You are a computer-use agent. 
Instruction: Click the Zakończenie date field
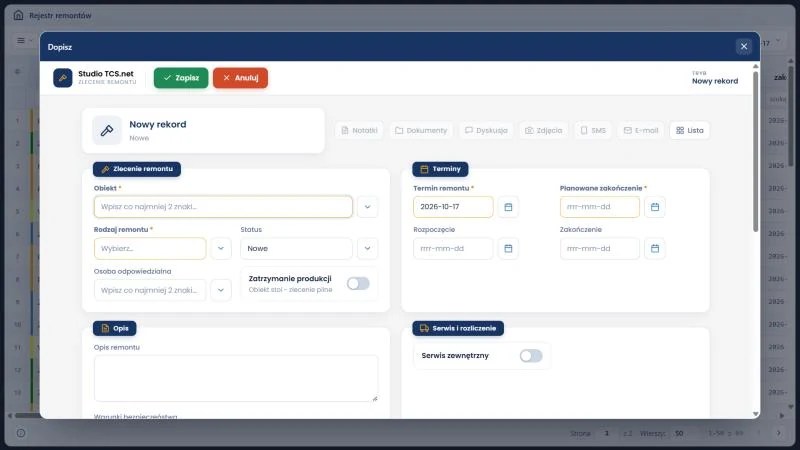click(x=599, y=248)
